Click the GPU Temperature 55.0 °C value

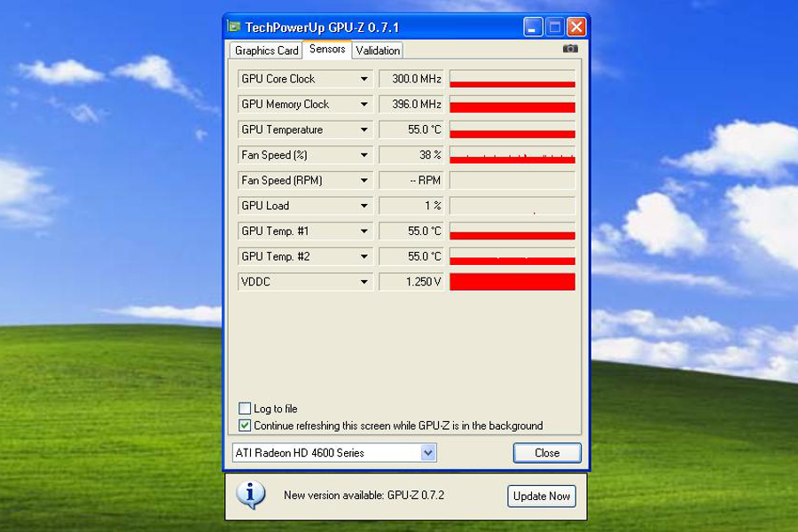coord(411,129)
